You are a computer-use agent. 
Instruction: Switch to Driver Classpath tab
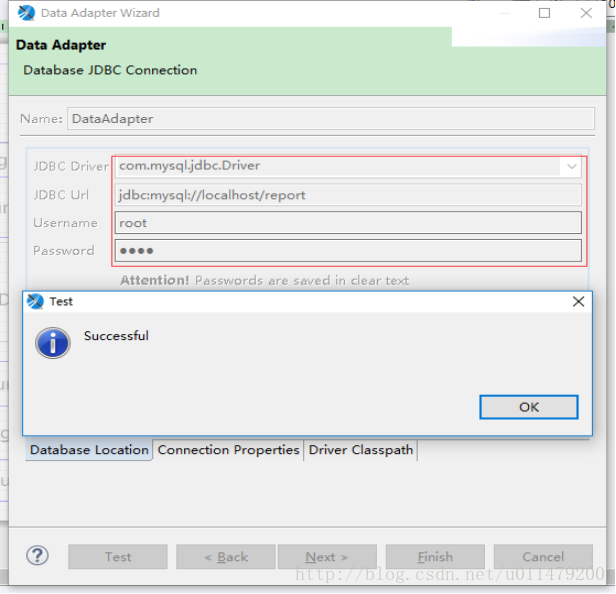tap(361, 450)
